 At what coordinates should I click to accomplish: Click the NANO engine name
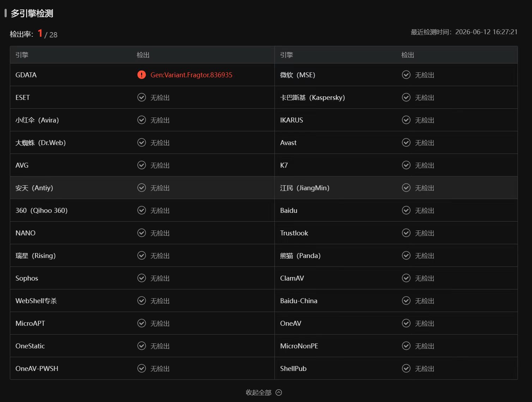point(25,233)
